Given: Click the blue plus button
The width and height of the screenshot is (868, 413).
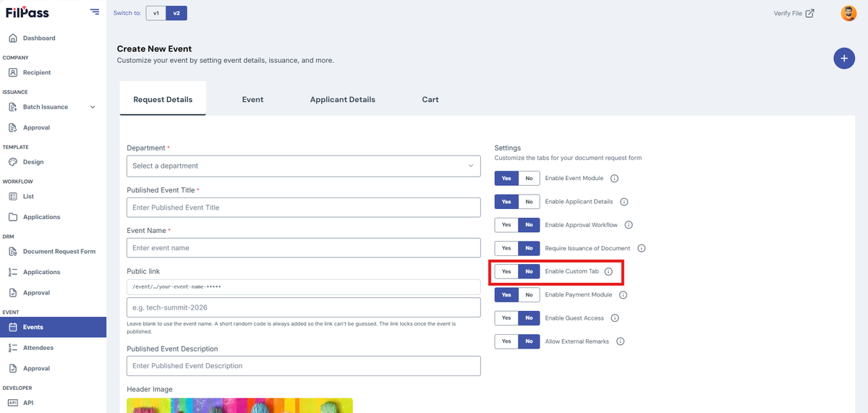Looking at the screenshot, I should [844, 59].
